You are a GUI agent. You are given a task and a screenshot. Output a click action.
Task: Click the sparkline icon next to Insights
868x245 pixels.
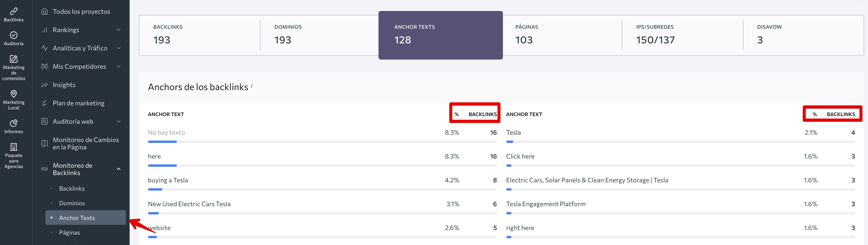pyautogui.click(x=45, y=85)
